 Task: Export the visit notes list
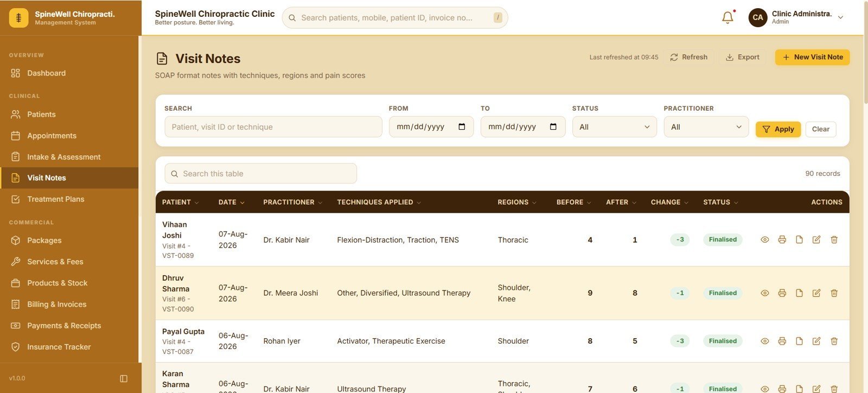point(743,57)
